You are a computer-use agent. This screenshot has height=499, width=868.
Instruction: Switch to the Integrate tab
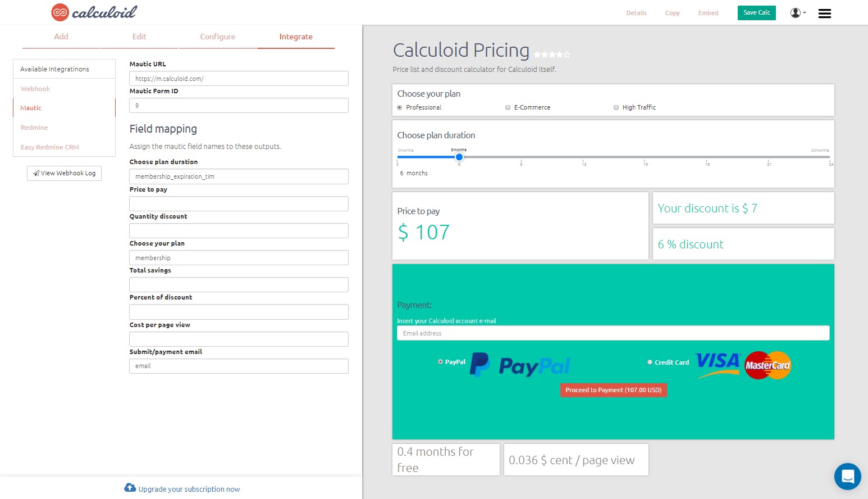coord(296,37)
